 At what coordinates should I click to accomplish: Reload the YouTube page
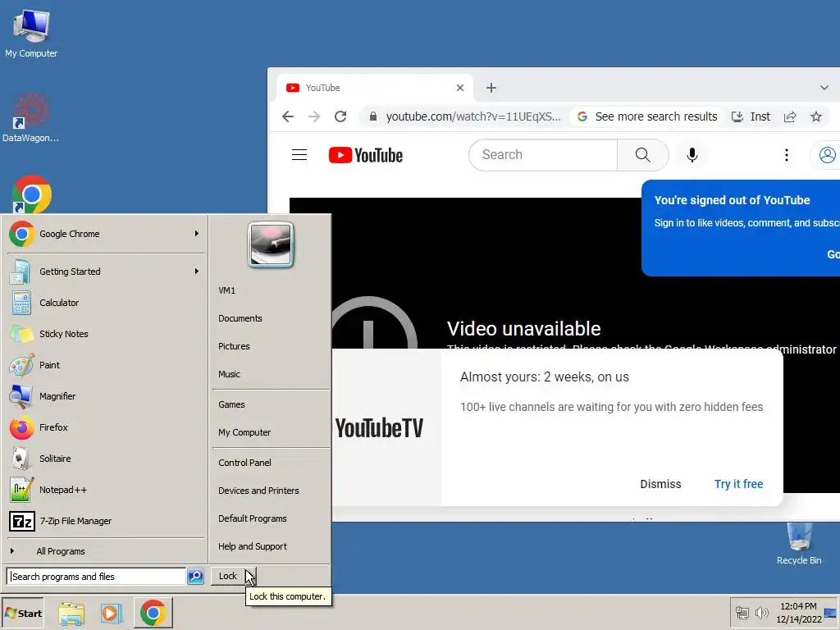coord(340,116)
